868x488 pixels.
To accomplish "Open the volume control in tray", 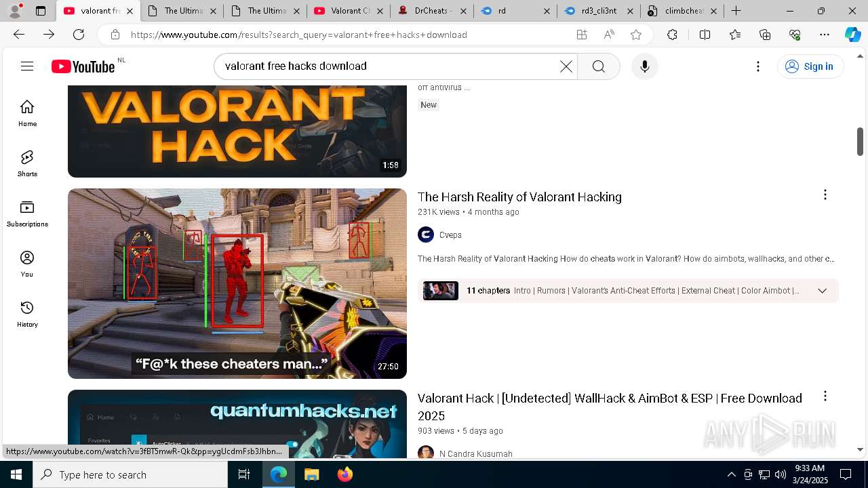I will point(780,474).
